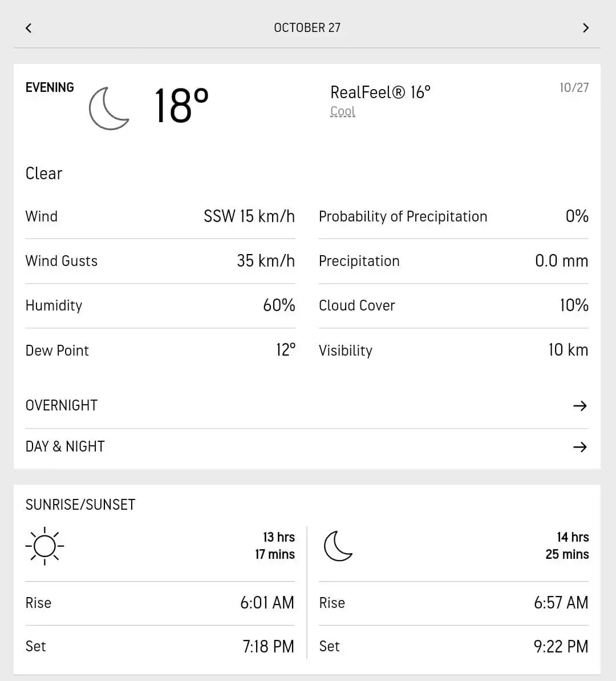The width and height of the screenshot is (616, 681).
Task: Click the moon icon in Sunrise/Sunset
Action: 338,546
